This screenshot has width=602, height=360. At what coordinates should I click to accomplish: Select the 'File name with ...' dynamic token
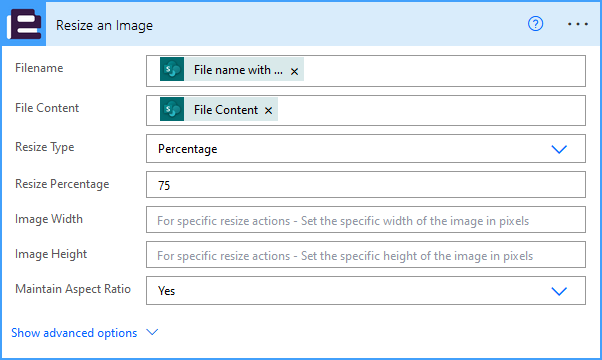[x=238, y=70]
